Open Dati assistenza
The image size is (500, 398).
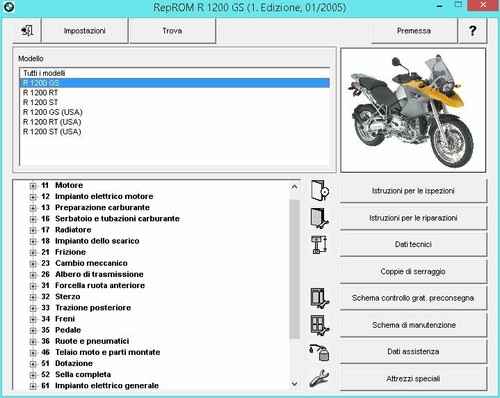[413, 351]
